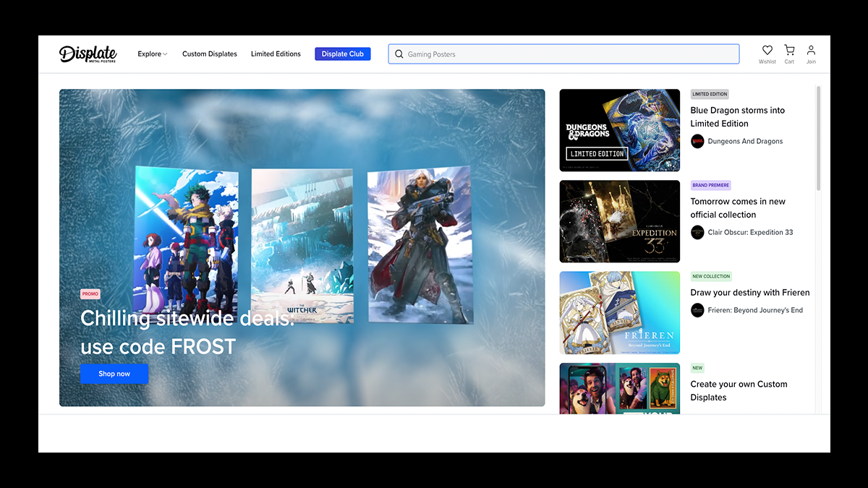
Task: Select the Frieren tarot cards thumbnail
Action: click(x=620, y=312)
